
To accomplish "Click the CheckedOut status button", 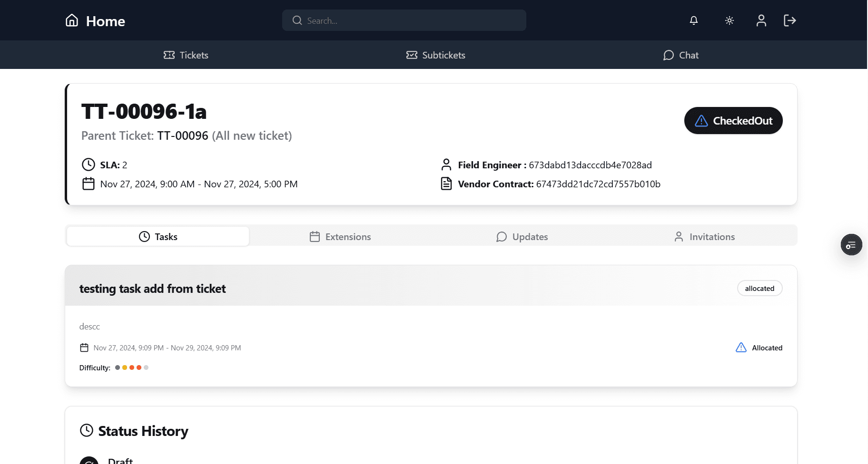I will (x=733, y=120).
